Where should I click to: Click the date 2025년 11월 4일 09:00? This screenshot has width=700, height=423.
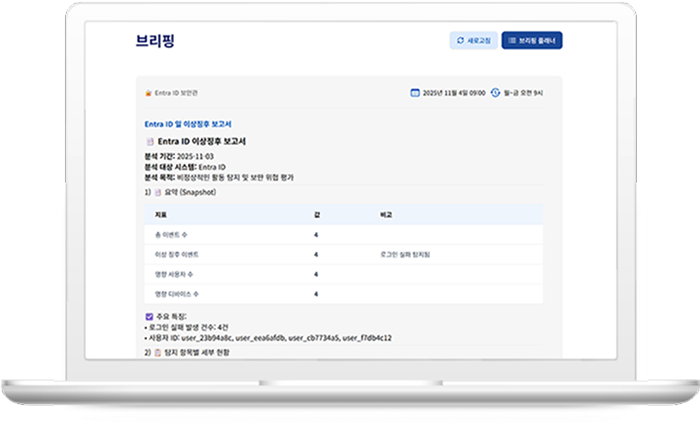tap(454, 93)
